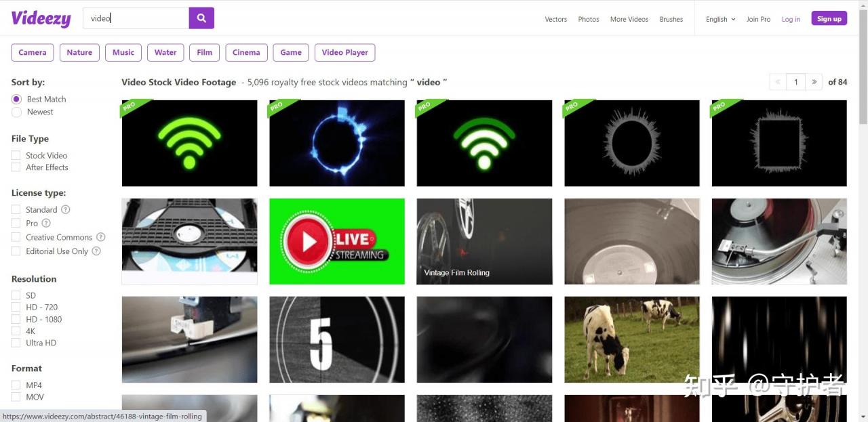Viewport: 868px width, 422px height.
Task: Open the Live Streaming green screen thumbnail
Action: pos(337,241)
